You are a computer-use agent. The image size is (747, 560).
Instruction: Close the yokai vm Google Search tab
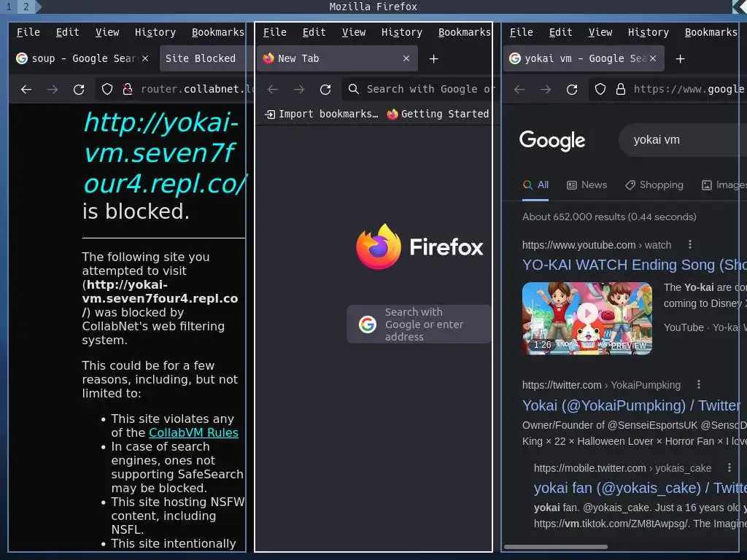click(653, 58)
